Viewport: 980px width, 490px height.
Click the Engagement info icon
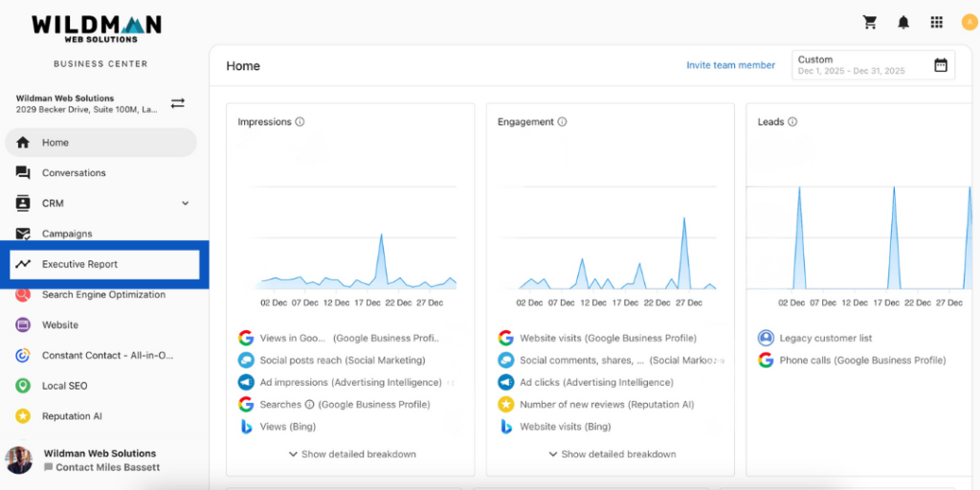(562, 122)
